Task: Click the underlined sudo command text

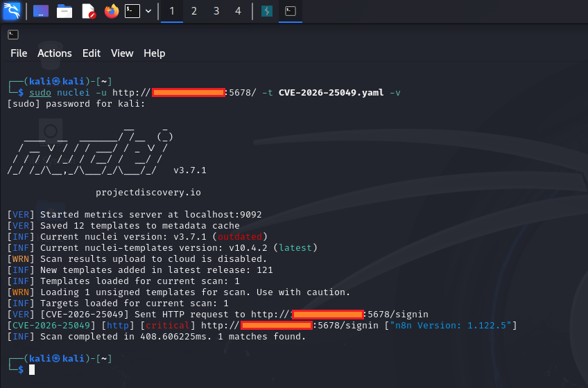Action: [40, 93]
